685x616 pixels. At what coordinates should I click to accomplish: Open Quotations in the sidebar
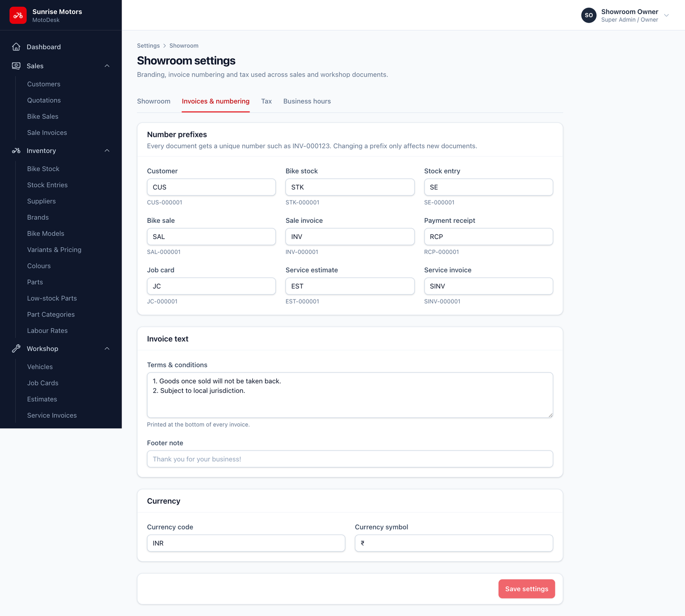click(44, 100)
